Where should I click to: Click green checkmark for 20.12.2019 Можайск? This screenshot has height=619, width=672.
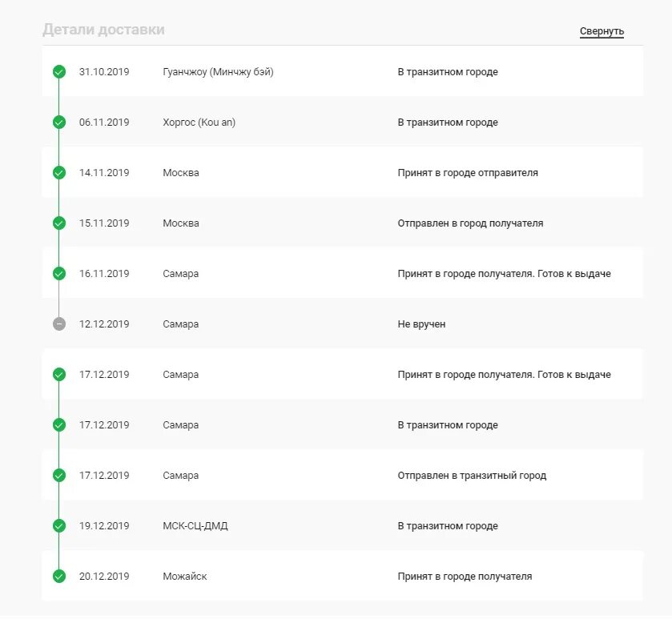tap(59, 577)
